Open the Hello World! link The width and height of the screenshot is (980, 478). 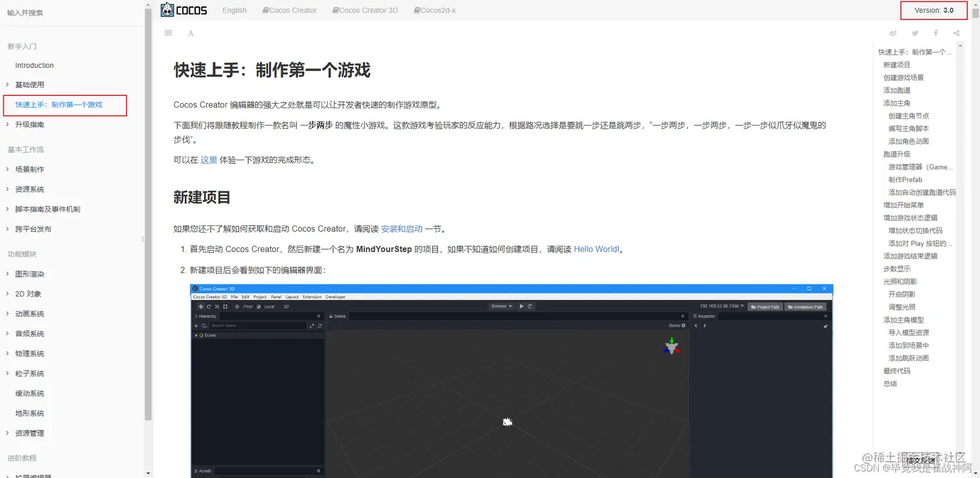[x=596, y=249]
